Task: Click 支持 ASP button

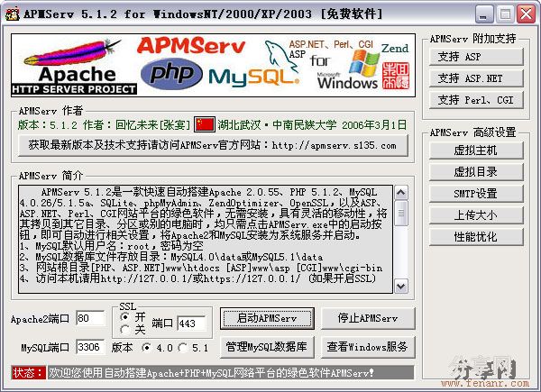Action: point(476,57)
